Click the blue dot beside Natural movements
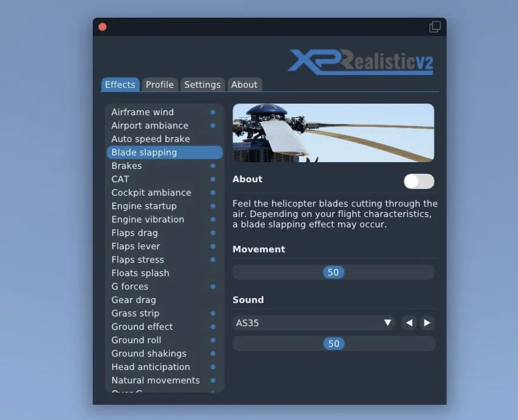 (213, 380)
